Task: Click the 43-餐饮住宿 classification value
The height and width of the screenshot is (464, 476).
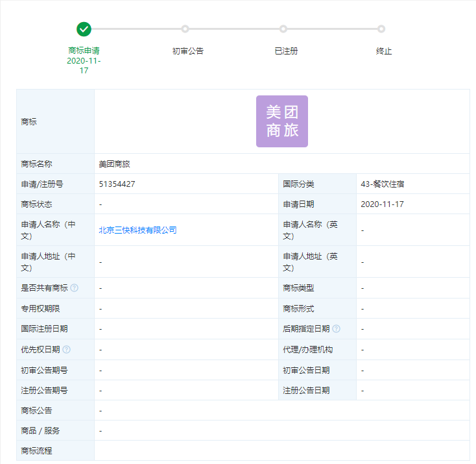Action: point(383,184)
